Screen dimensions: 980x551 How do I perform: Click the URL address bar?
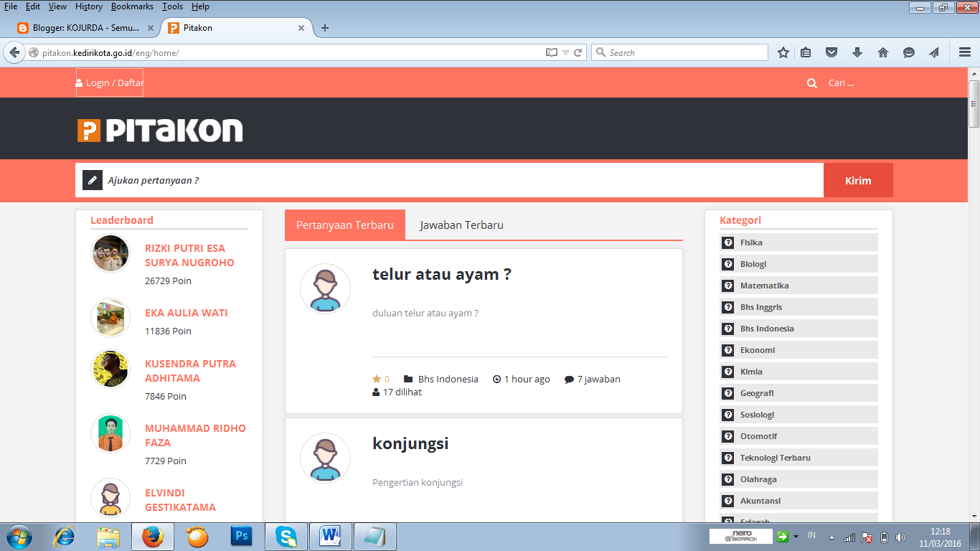click(x=287, y=52)
